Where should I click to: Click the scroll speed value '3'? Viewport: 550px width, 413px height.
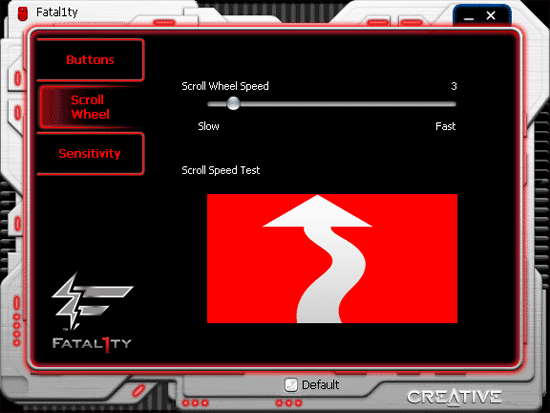tap(454, 86)
